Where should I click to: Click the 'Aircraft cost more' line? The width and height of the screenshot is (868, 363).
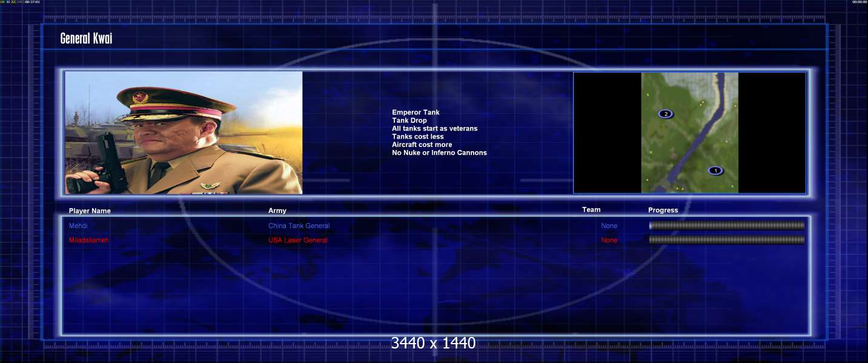tap(422, 145)
